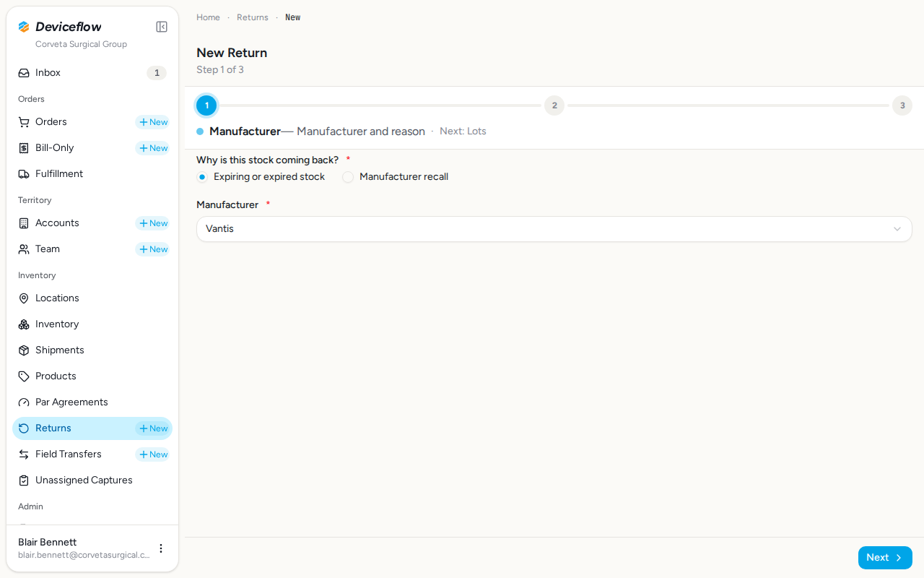The height and width of the screenshot is (578, 924).
Task: Open Products tag icon
Action: click(24, 376)
